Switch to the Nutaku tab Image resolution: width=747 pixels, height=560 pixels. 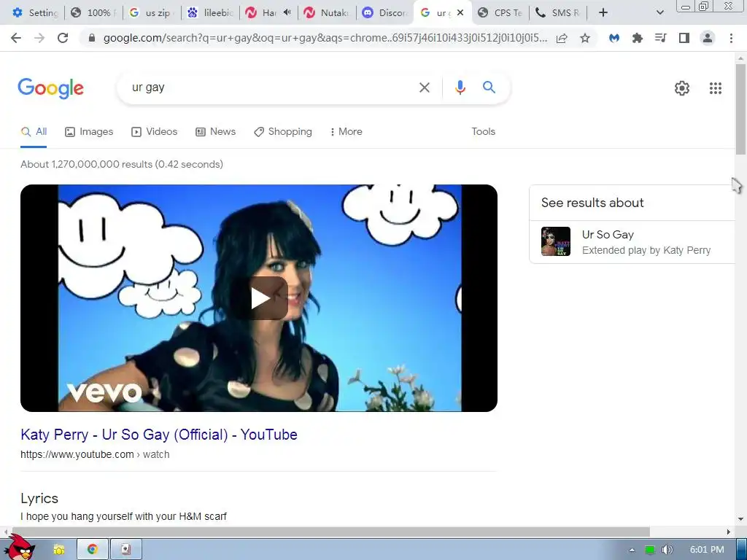pyautogui.click(x=327, y=13)
